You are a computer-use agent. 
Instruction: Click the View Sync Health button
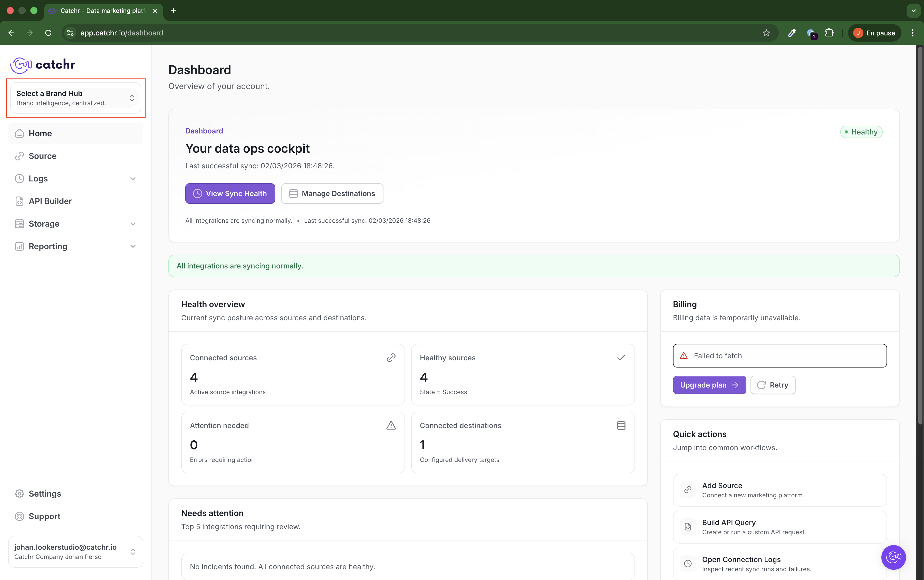pos(230,194)
